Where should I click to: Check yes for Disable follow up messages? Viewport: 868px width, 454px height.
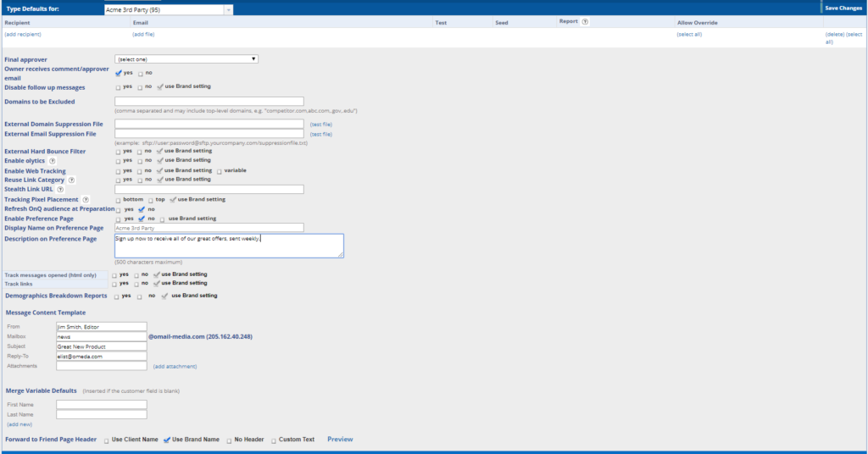coord(118,87)
